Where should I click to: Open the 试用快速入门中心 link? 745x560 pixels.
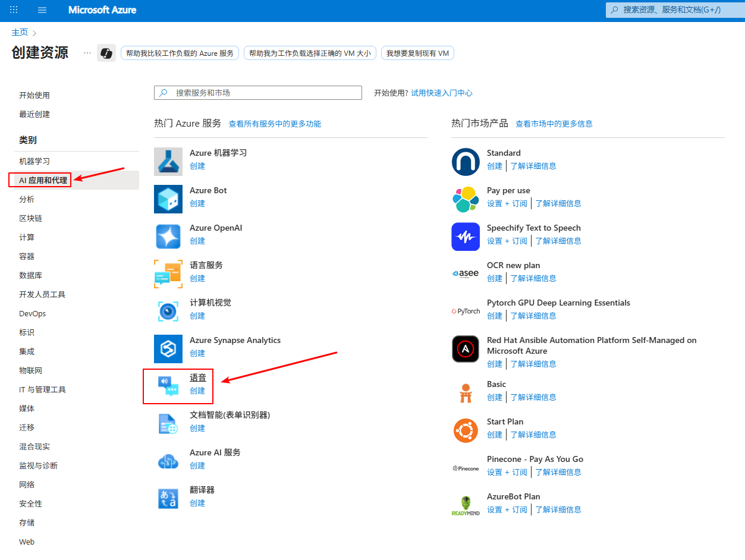point(442,93)
